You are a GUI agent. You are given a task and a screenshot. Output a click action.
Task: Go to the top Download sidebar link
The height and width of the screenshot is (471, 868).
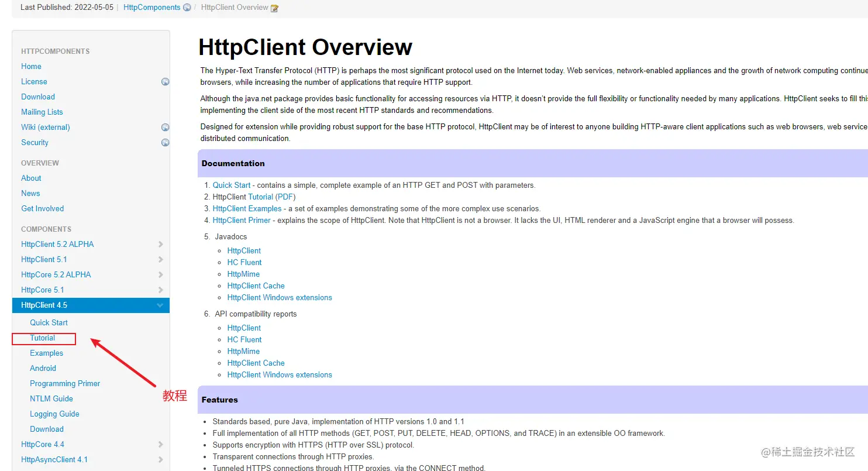point(38,97)
